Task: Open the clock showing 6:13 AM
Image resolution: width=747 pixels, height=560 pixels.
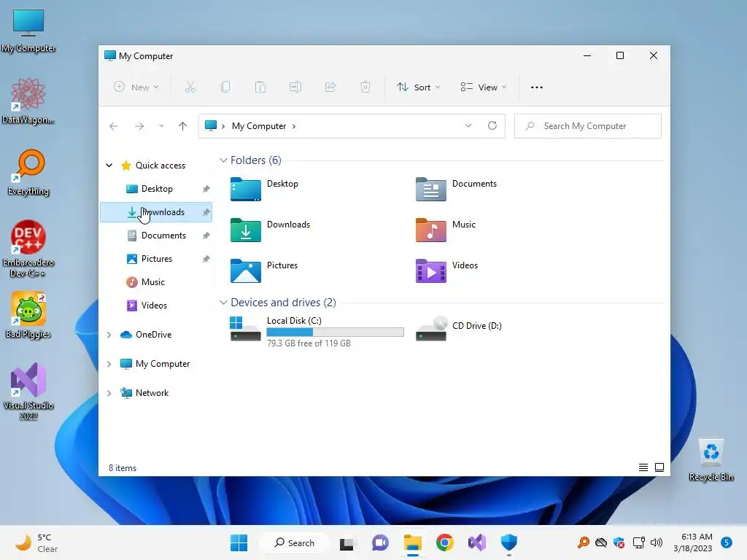Action: (x=693, y=542)
